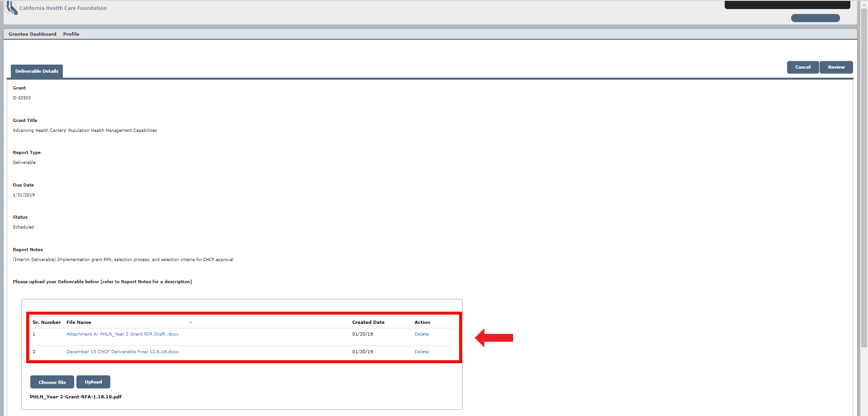Click the grant title Advancing Health Centers' text
The width and height of the screenshot is (868, 416).
[85, 131]
